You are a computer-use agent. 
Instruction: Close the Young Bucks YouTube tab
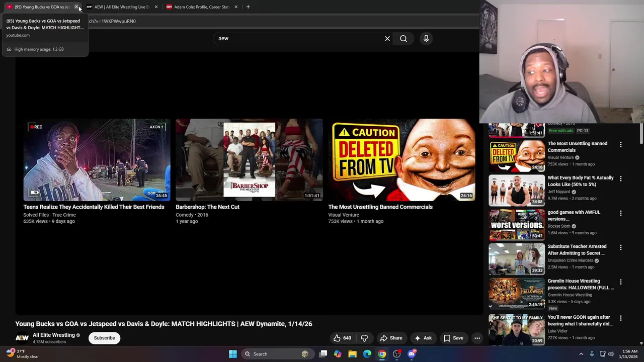(76, 7)
